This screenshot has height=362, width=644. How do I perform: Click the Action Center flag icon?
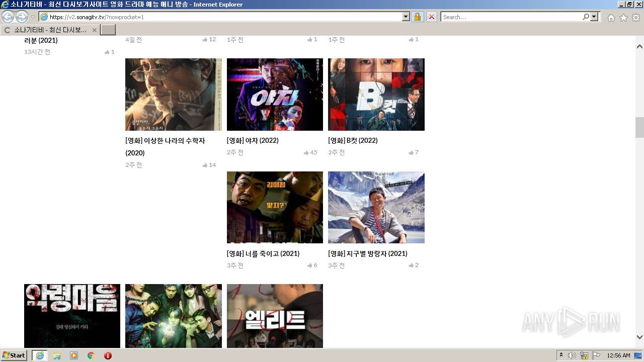[596, 355]
